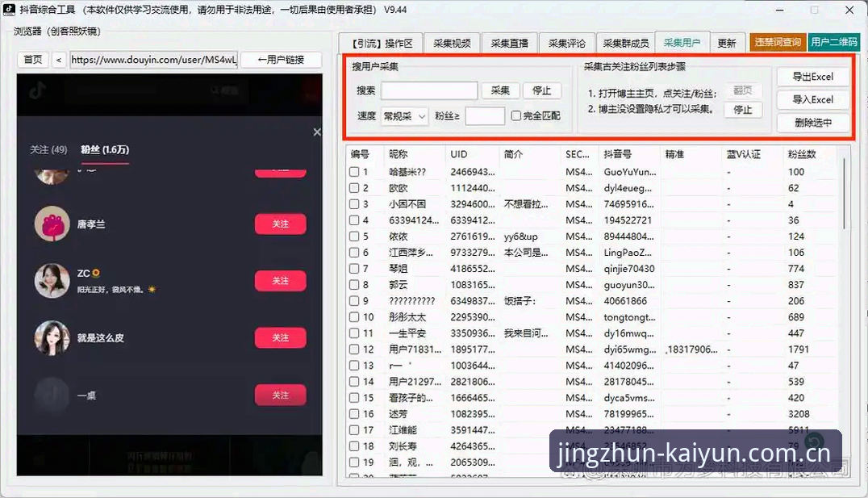The width and height of the screenshot is (868, 498).
Task: Check row 3 checkbox for 小困不困
Action: pyautogui.click(x=354, y=204)
